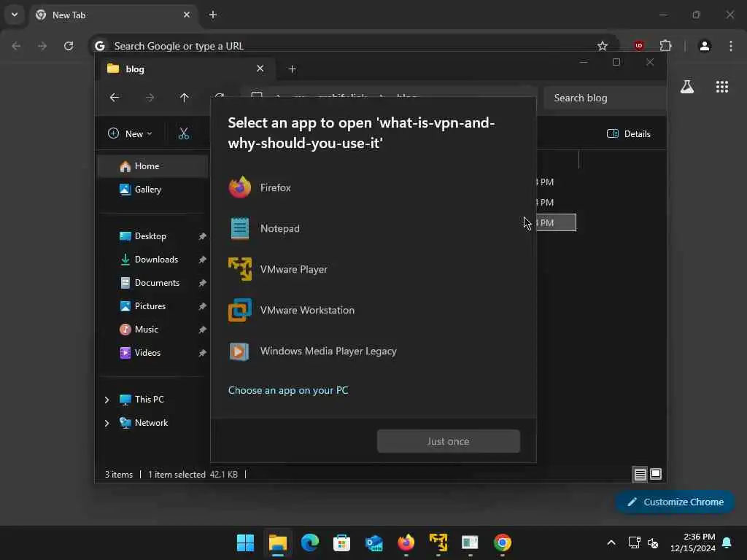Viewport: 747px width, 560px height.
Task: Click the pin icon beside Downloads
Action: tap(203, 260)
